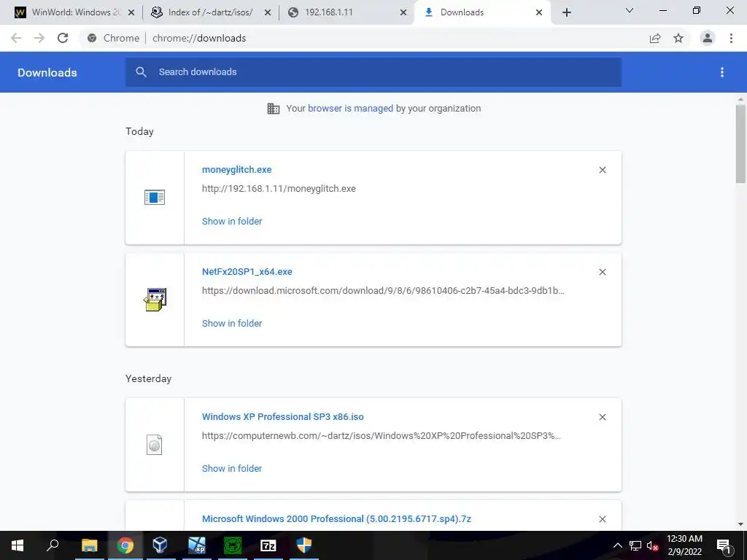Reload the downloads page
Image resolution: width=747 pixels, height=560 pixels.
click(63, 38)
